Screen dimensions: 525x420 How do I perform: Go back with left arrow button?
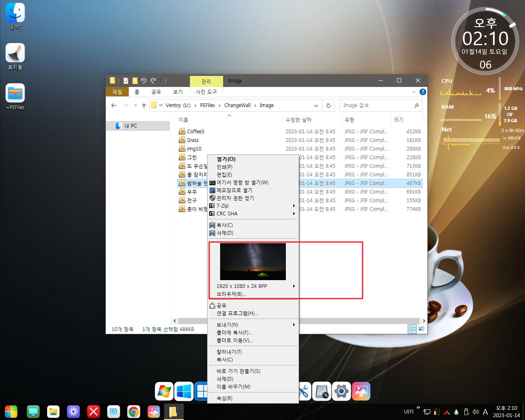click(114, 105)
